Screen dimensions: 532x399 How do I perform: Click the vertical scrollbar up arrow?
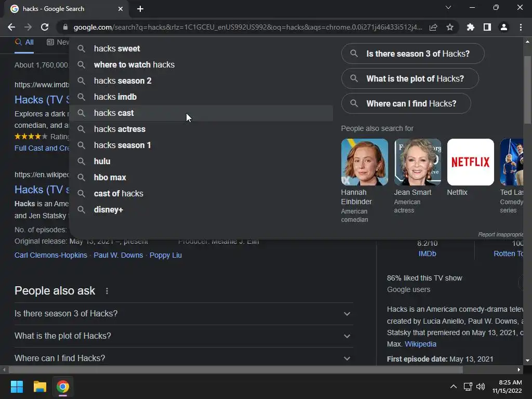pos(527,42)
